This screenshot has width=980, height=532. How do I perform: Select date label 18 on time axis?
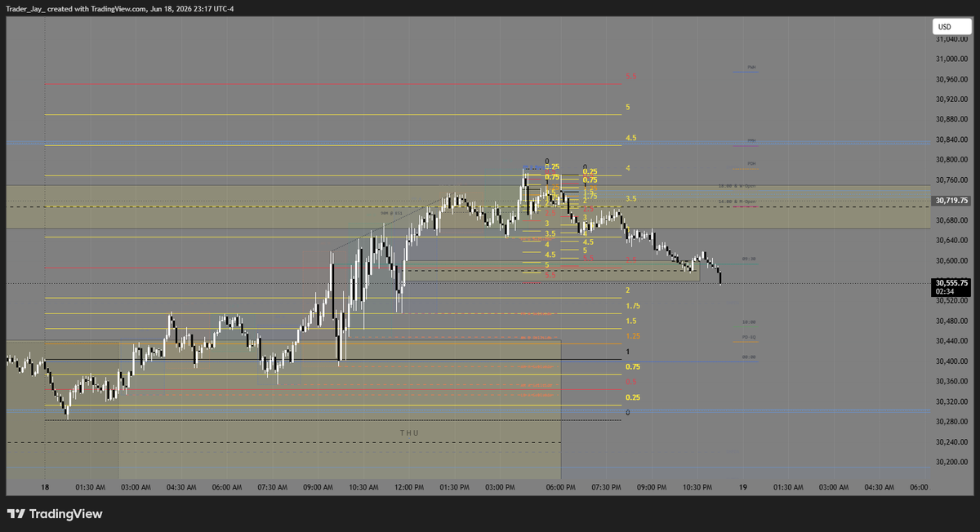pyautogui.click(x=45, y=487)
